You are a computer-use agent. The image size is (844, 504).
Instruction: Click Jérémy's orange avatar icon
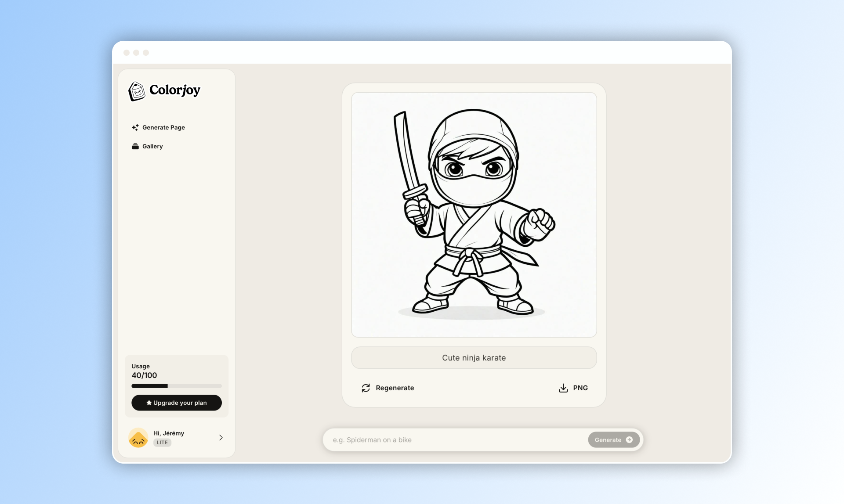point(138,438)
